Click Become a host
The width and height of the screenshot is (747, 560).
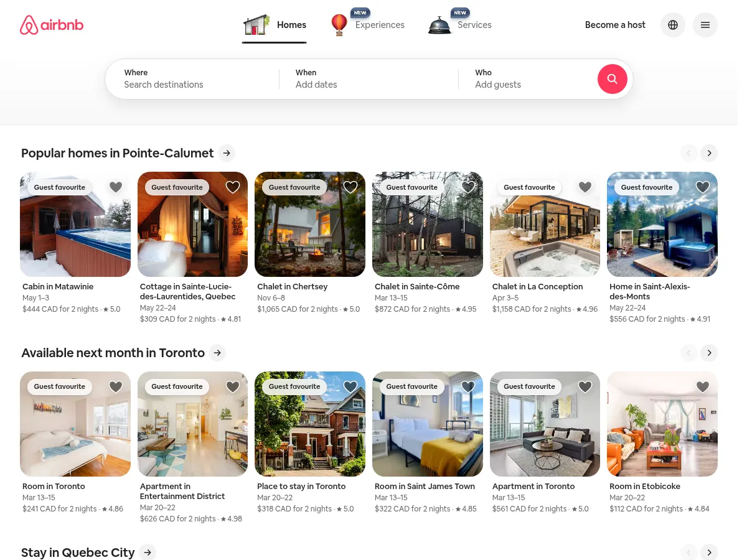coord(615,25)
